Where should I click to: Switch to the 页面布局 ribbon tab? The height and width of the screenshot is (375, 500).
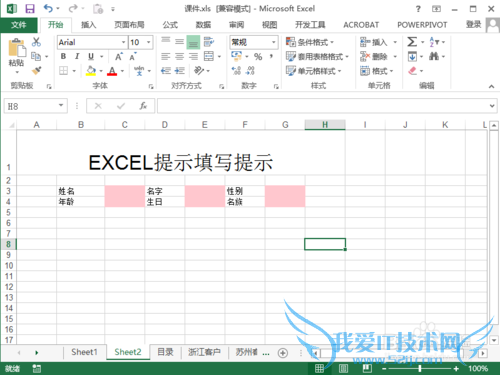point(129,25)
